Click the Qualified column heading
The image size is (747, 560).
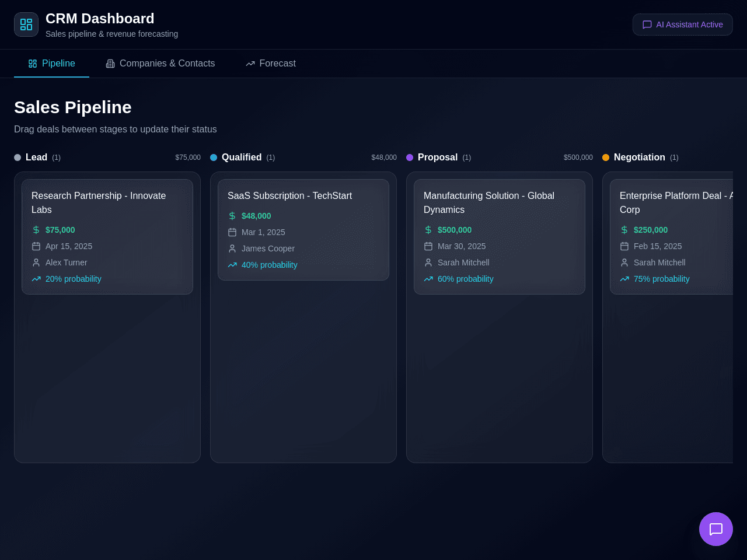pyautogui.click(x=242, y=157)
